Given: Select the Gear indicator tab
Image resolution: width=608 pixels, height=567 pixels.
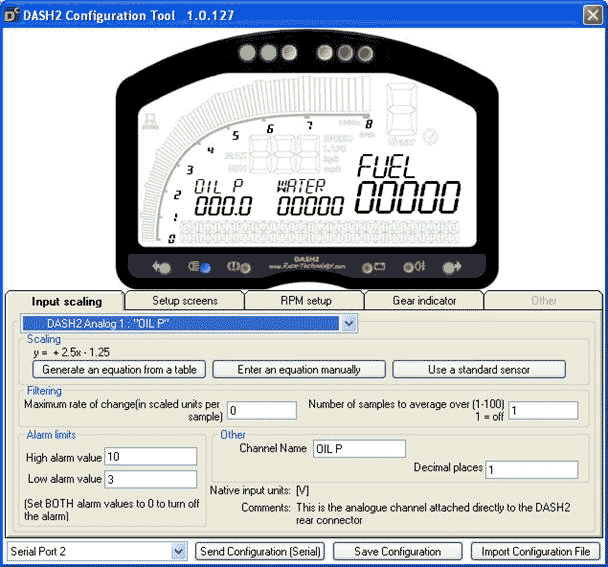Looking at the screenshot, I should coord(423,300).
